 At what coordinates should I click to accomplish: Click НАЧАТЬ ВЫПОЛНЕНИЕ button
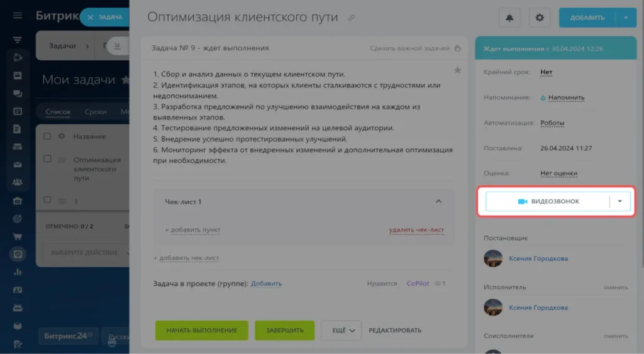coord(202,330)
